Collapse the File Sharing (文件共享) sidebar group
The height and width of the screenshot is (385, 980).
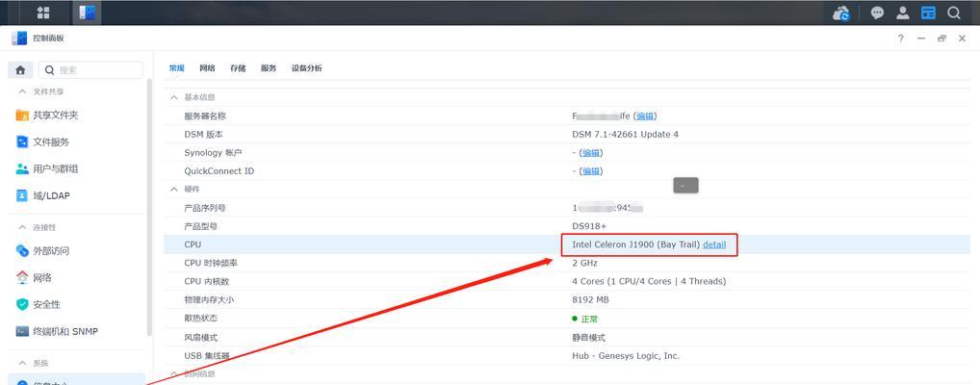22,91
